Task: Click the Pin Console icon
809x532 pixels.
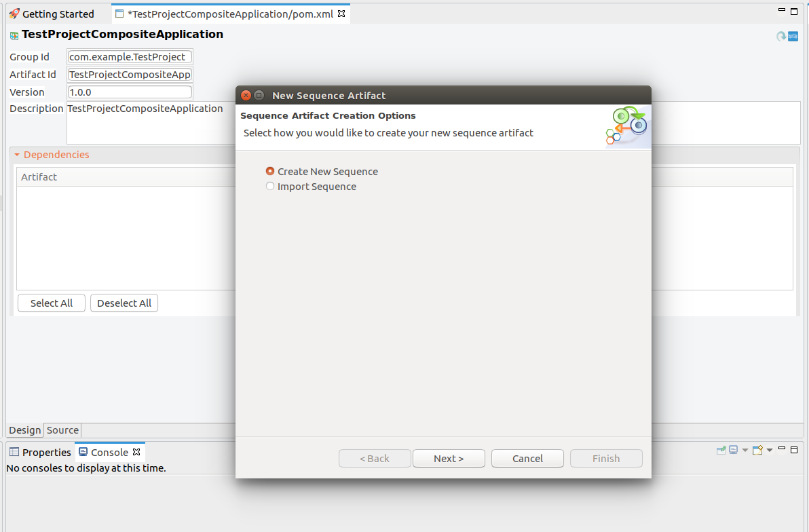Action: coord(721,449)
